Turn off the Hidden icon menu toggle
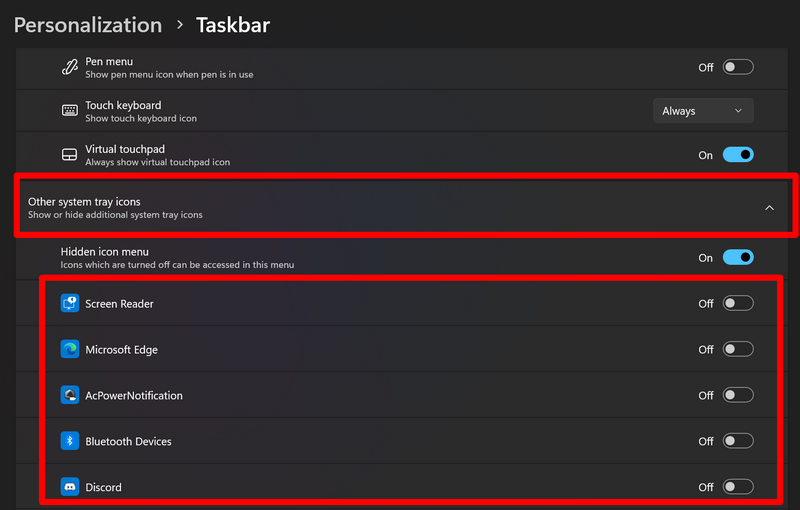Image resolution: width=800 pixels, height=510 pixels. 738,257
